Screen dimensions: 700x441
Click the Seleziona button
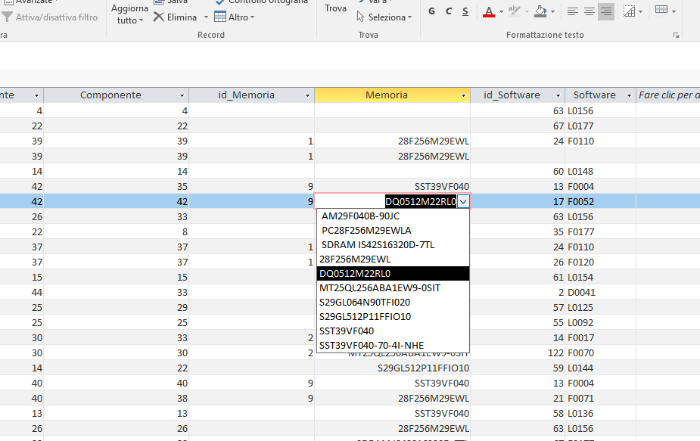click(384, 17)
